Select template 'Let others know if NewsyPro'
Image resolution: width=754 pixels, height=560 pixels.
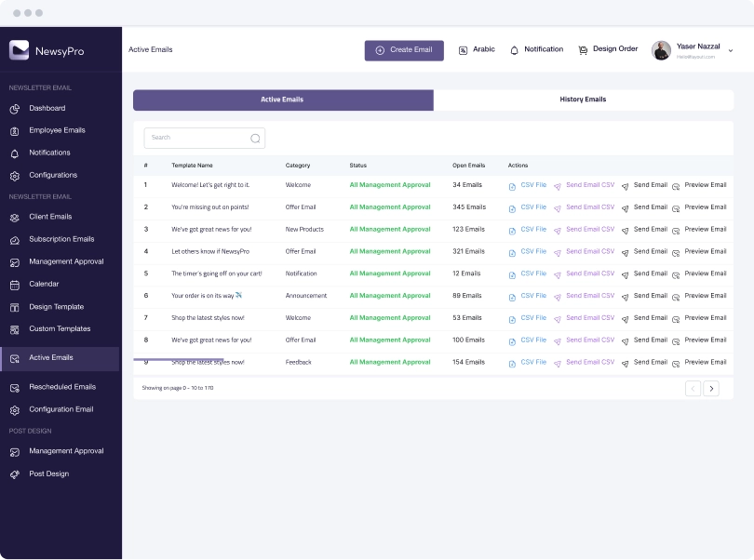coord(210,251)
